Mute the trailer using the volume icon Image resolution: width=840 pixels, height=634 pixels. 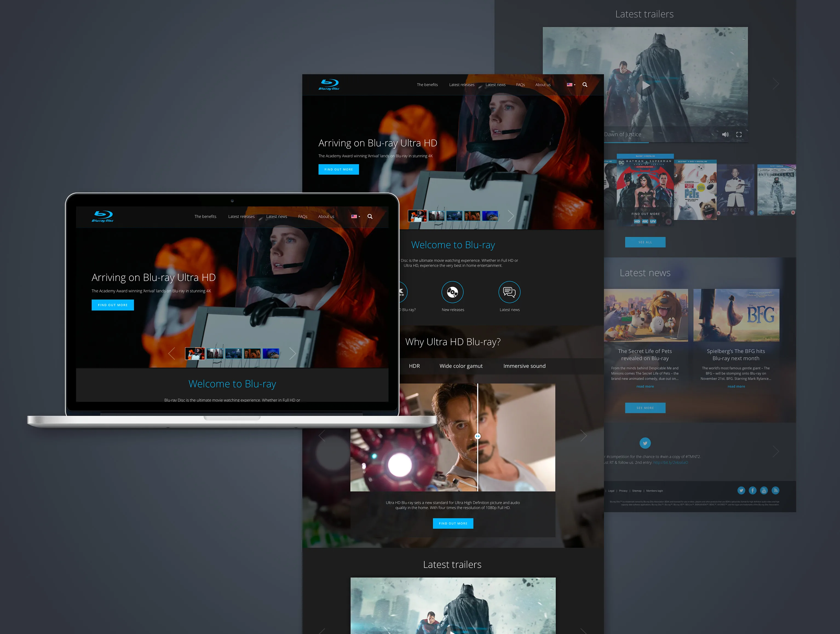[725, 134]
